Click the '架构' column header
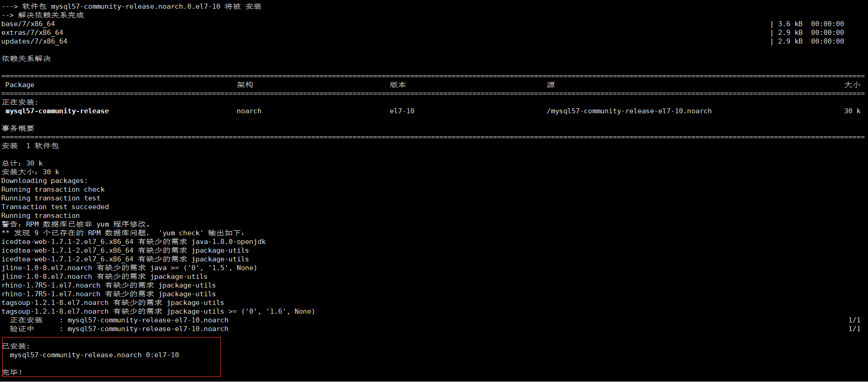Screen dimensions: 868x382 tap(245, 85)
